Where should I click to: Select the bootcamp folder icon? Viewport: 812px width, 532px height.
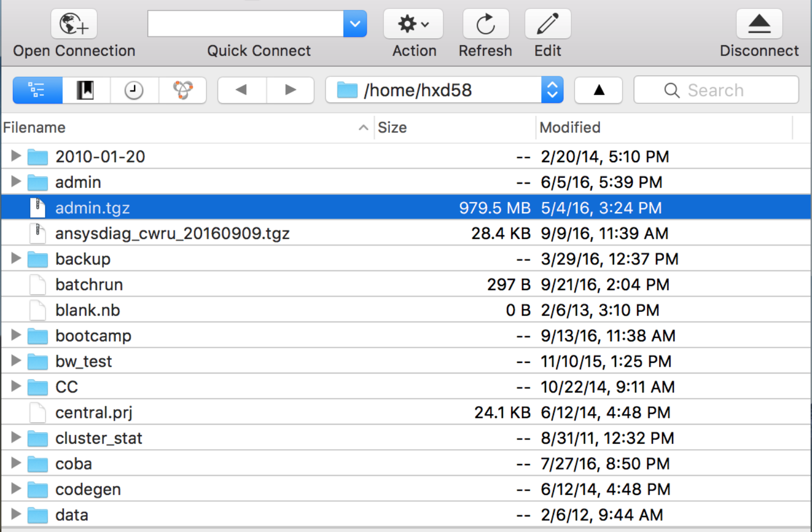pyautogui.click(x=38, y=336)
